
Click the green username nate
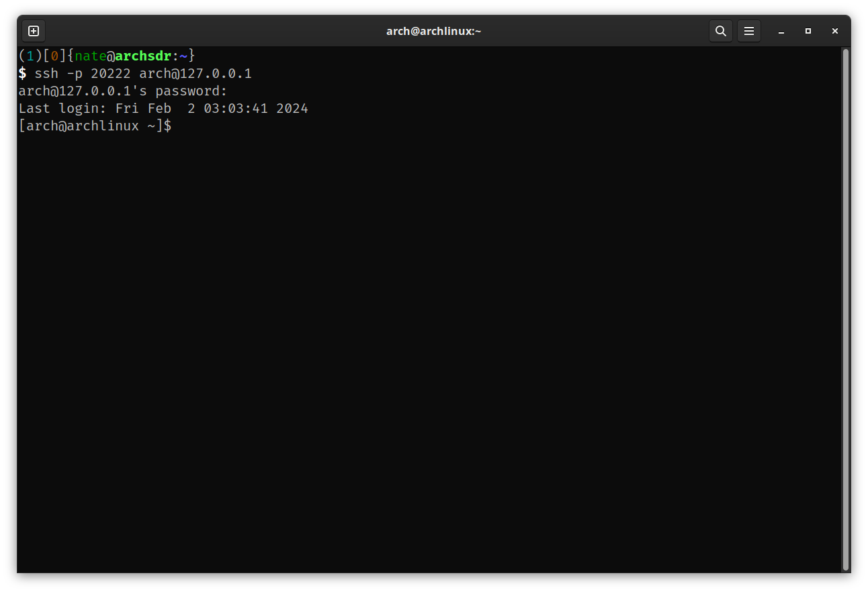[x=91, y=56]
